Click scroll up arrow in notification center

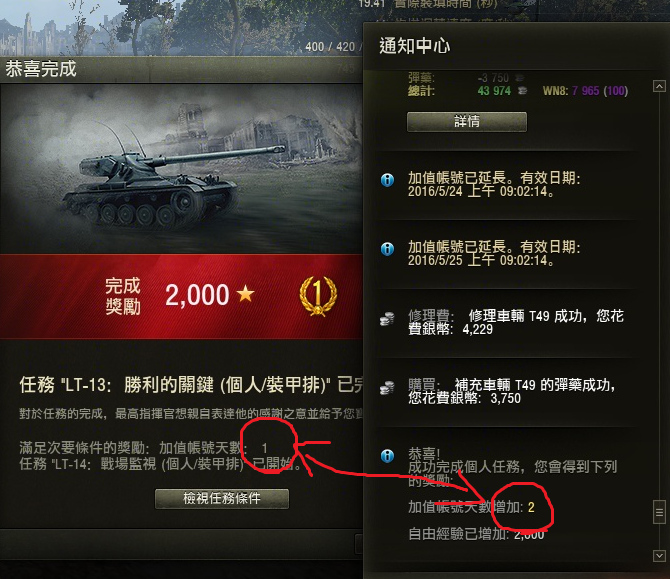click(x=659, y=86)
